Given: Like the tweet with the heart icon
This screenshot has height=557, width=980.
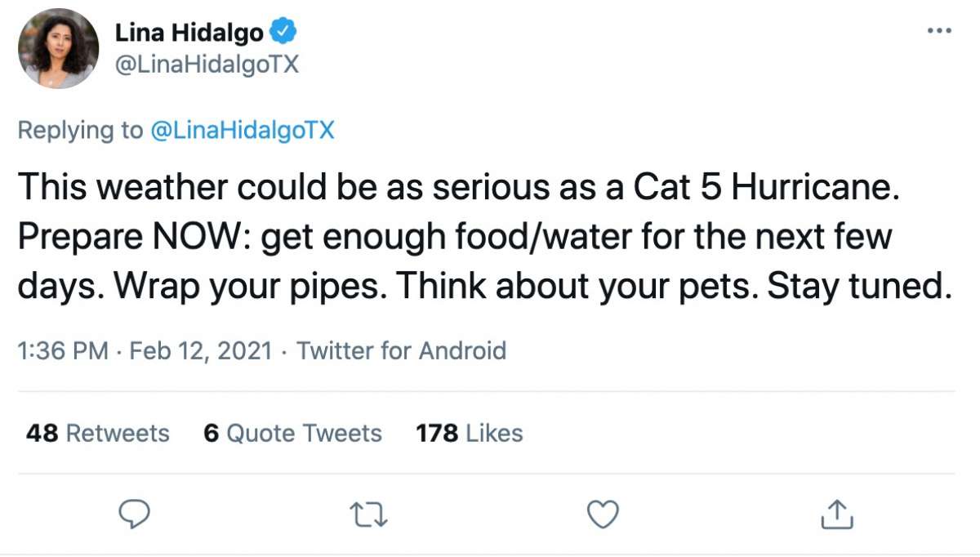Looking at the screenshot, I should [604, 513].
